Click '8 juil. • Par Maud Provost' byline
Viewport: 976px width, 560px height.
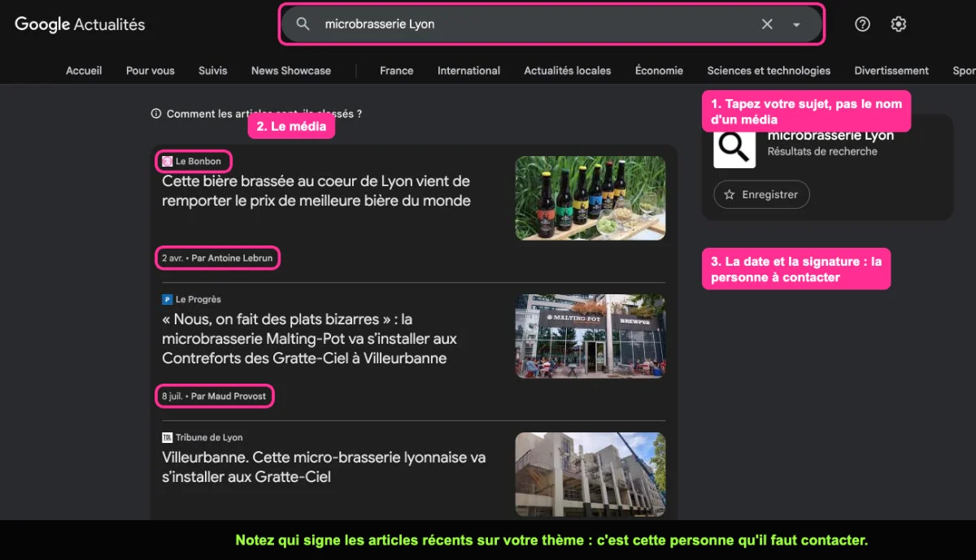[214, 397]
